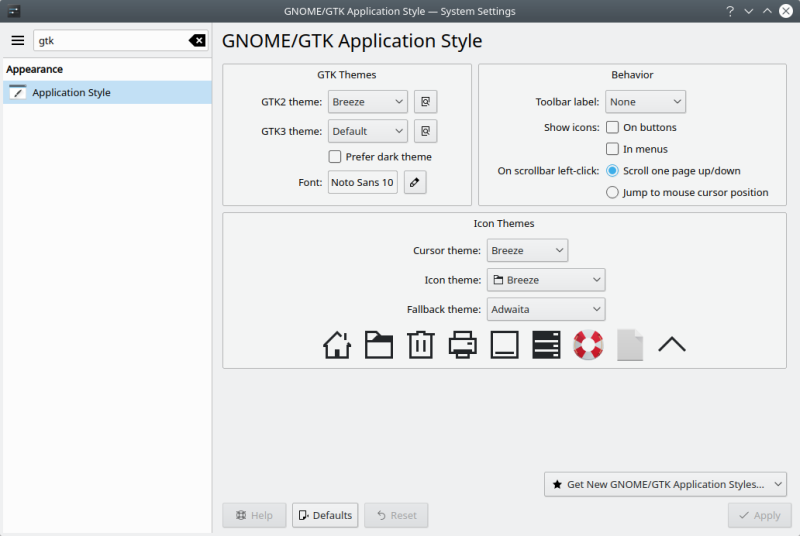800x536 pixels.
Task: Click the GTK2 theme preview icon button
Action: coord(426,102)
